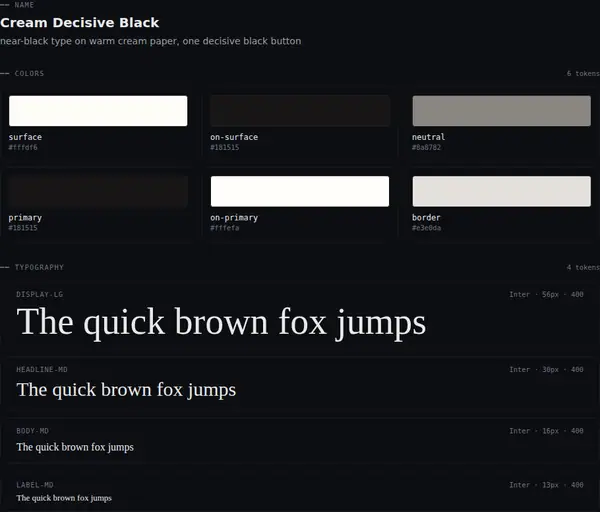Click the COLORS section heading
This screenshot has height=512, width=600.
pos(29,73)
